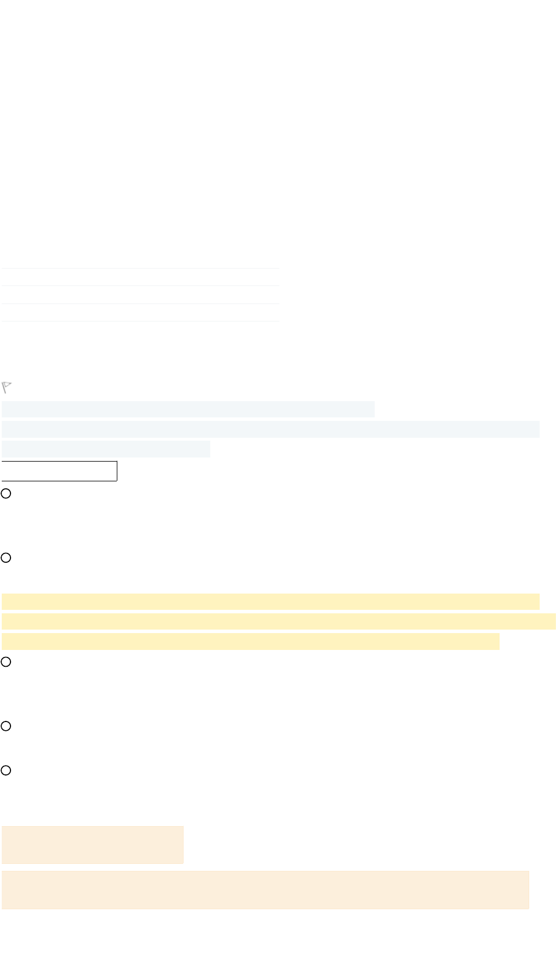Click the third yellow highlighted line
Screen dimensions: 560x979
[x=250, y=641]
